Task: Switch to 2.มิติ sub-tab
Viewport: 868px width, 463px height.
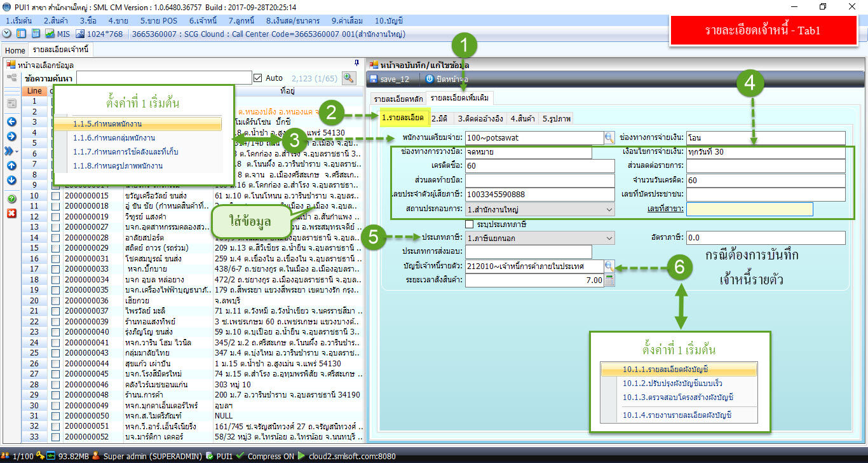Action: 440,118
